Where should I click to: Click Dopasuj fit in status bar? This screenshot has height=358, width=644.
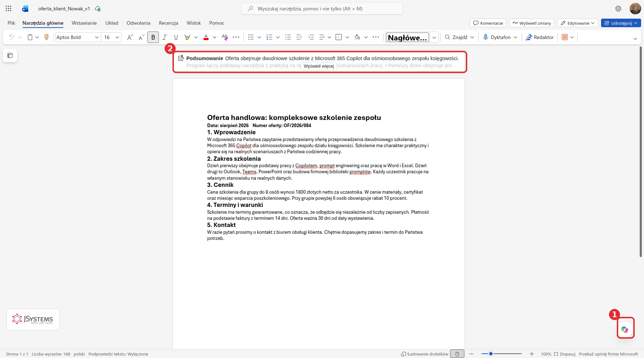click(565, 354)
